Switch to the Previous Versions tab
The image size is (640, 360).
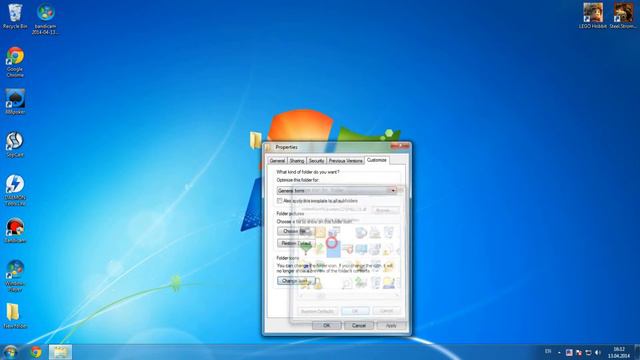[345, 160]
